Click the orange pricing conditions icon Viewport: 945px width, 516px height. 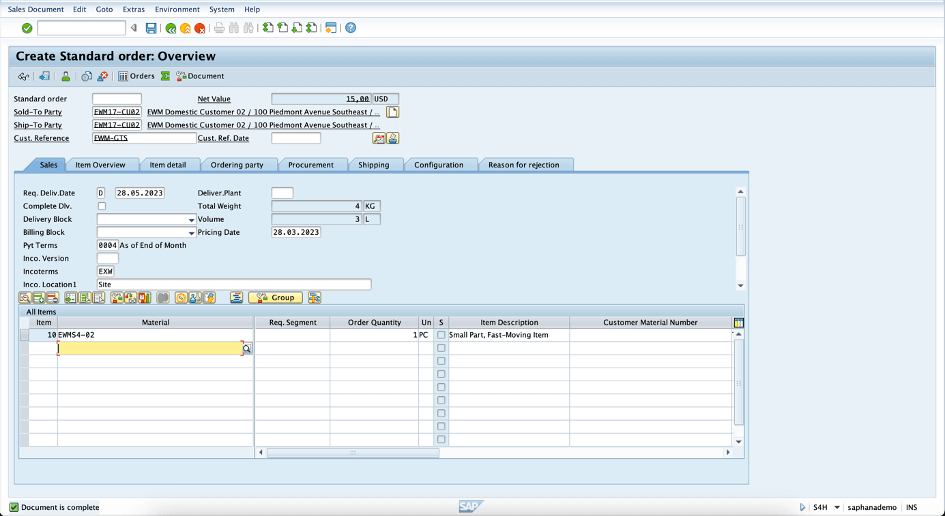tap(181, 298)
